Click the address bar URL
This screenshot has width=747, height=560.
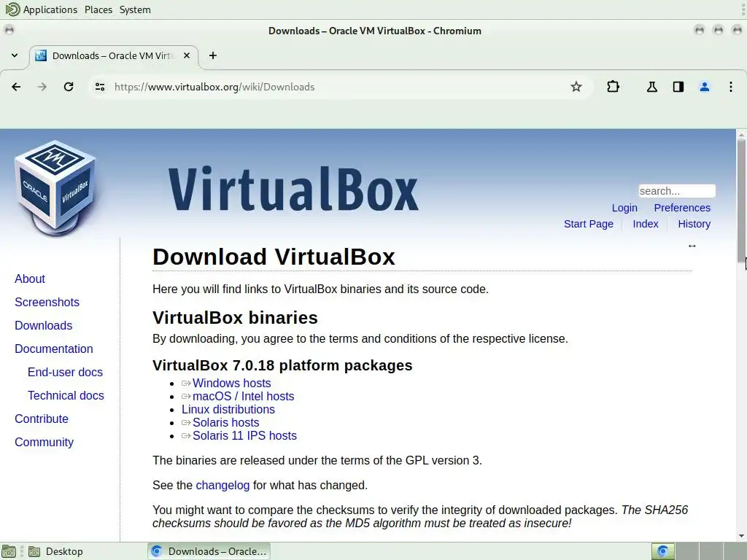coord(214,87)
